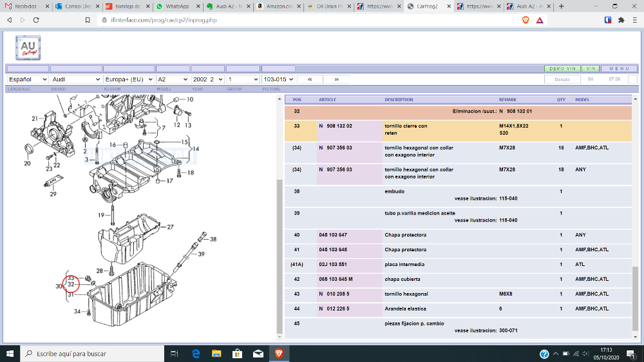This screenshot has height=362, width=644.
Task: Select article 02J 103 551
Action: click(333, 265)
